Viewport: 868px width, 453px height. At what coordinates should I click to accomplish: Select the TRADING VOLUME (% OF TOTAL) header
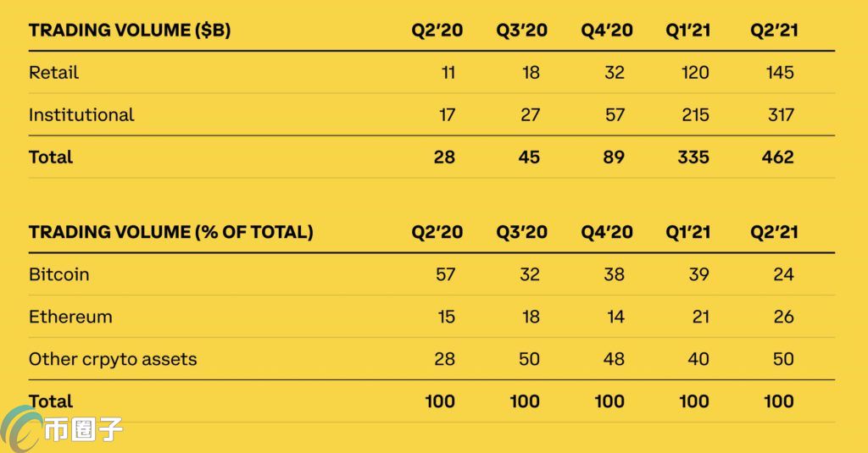171,232
